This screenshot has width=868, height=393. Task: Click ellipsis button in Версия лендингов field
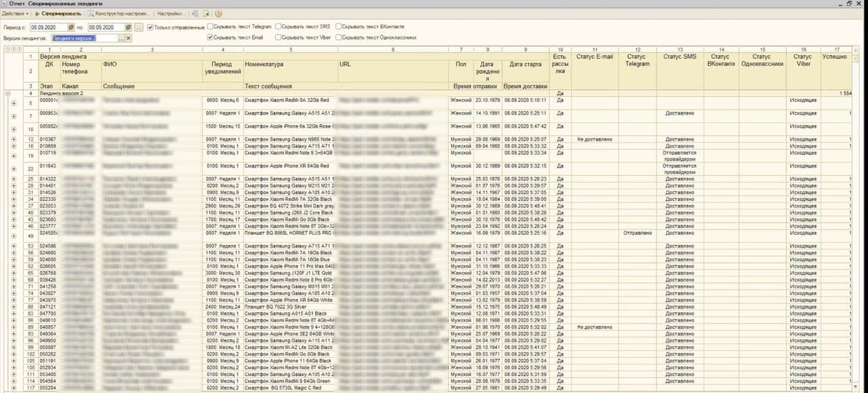point(121,39)
